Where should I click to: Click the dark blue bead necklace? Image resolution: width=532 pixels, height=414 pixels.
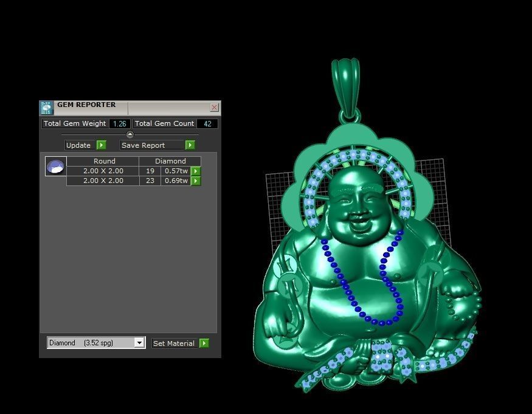click(x=362, y=278)
